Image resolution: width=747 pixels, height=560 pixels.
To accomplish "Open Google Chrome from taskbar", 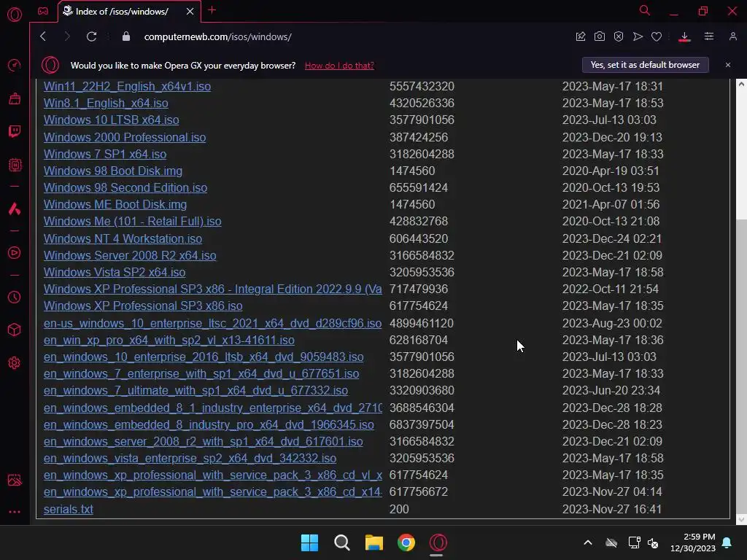I will pyautogui.click(x=406, y=542).
